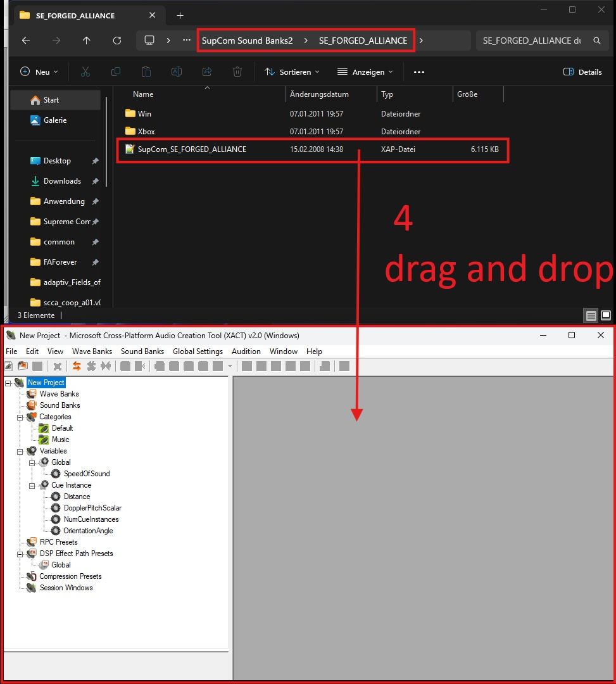
Task: Close the SE_FORGED_ALLIANCE Explorer tab
Action: (152, 15)
